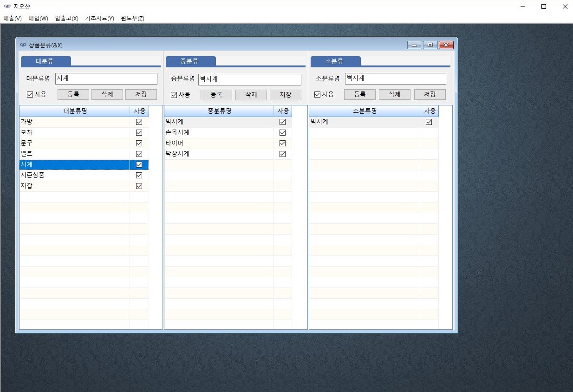Click the 상품분류 window title icon
Image resolution: width=573 pixels, height=392 pixels.
(x=23, y=45)
